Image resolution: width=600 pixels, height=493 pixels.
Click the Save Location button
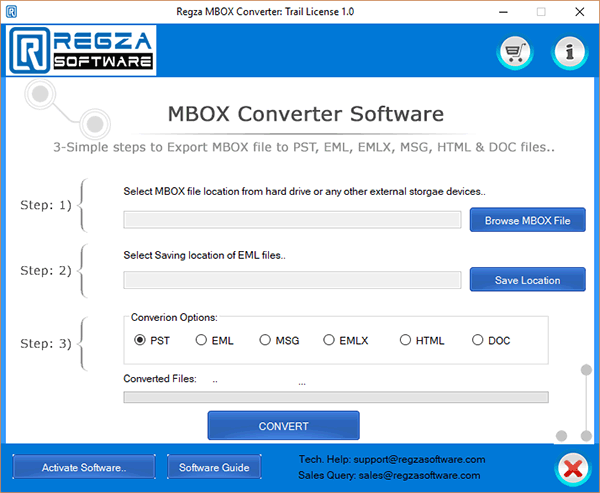(527, 280)
